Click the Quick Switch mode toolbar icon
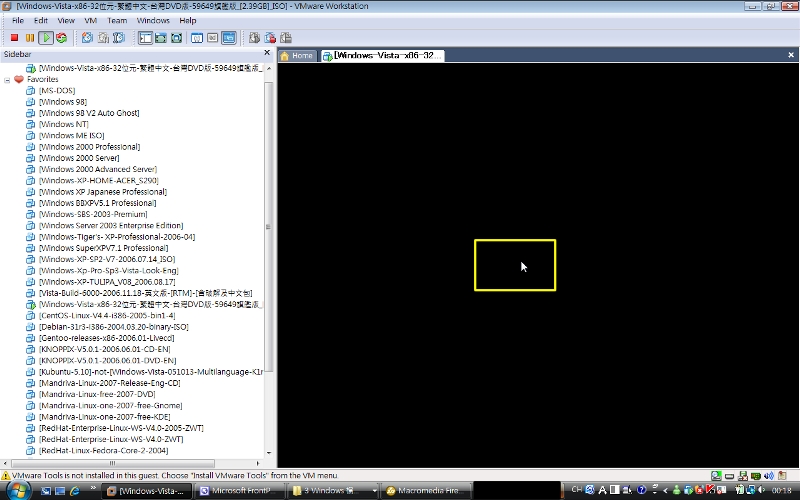The width and height of the screenshot is (800, 500). [161, 38]
